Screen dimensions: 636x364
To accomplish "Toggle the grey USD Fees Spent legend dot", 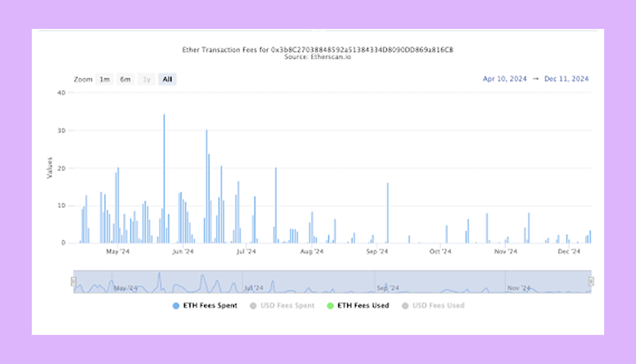I will pyautogui.click(x=253, y=306).
